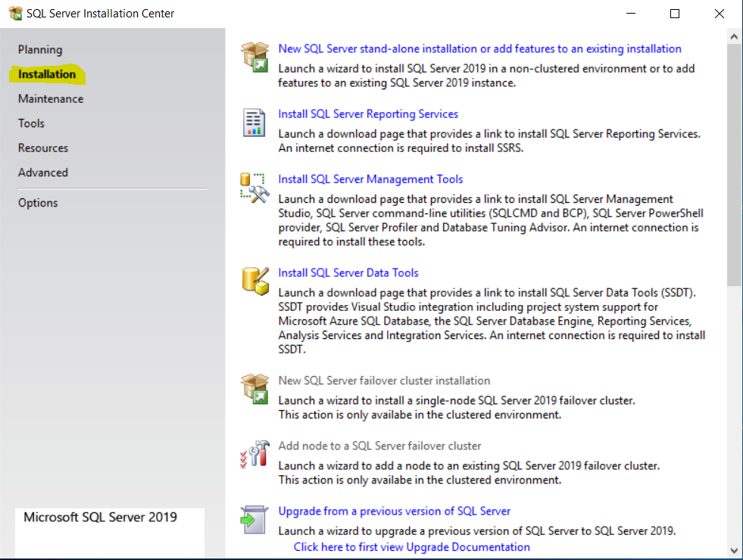The width and height of the screenshot is (743, 560).
Task: Click the add-node failover cluster description
Action: [x=469, y=473]
